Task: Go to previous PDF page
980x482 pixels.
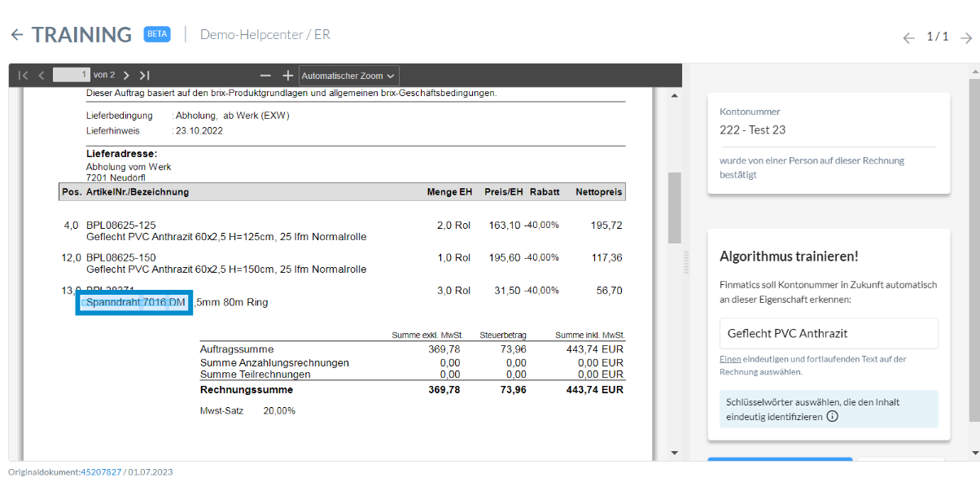Action: pyautogui.click(x=42, y=75)
